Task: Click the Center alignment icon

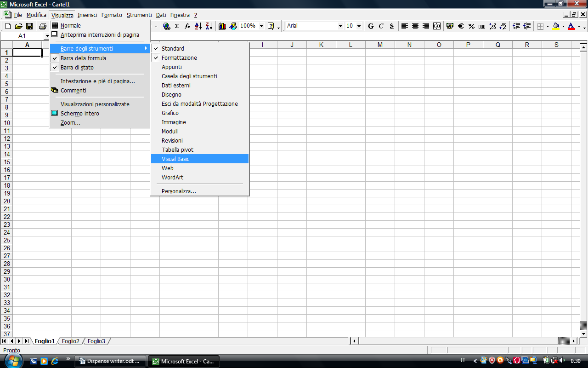Action: (x=415, y=26)
